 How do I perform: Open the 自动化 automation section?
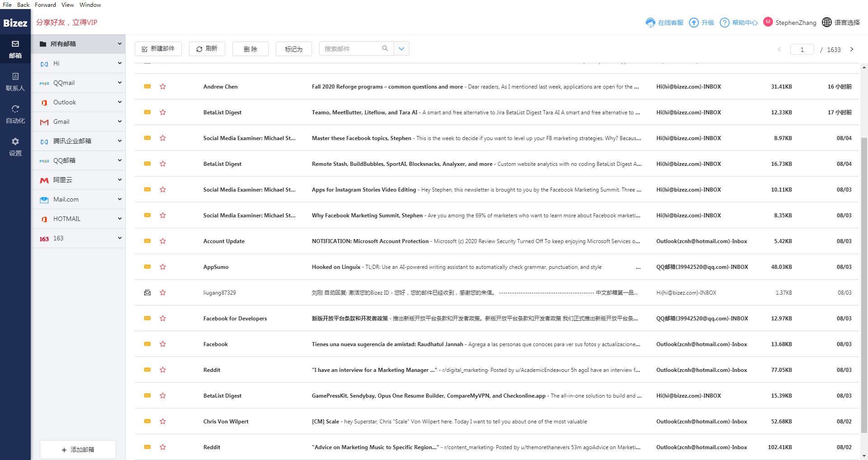point(15,114)
